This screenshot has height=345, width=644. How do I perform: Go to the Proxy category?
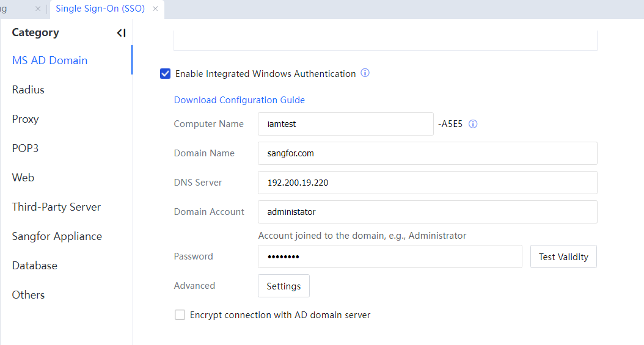(x=25, y=119)
